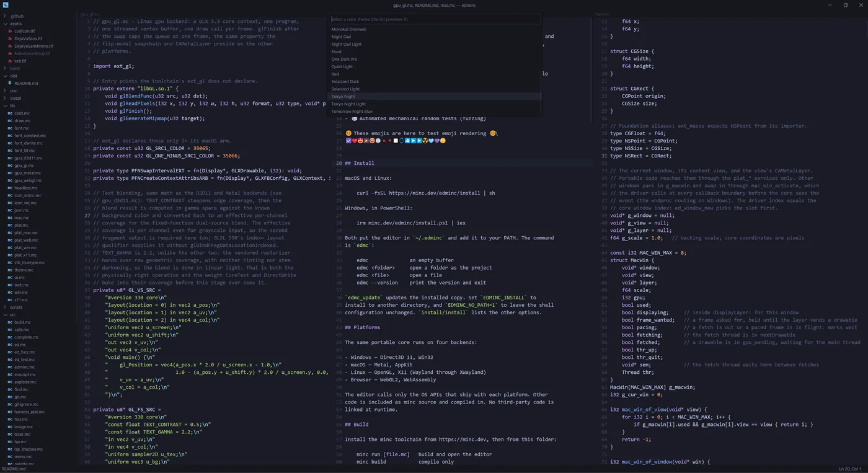Click the mc icon next to edminc.mc
868x473 pixels.
click(10, 367)
